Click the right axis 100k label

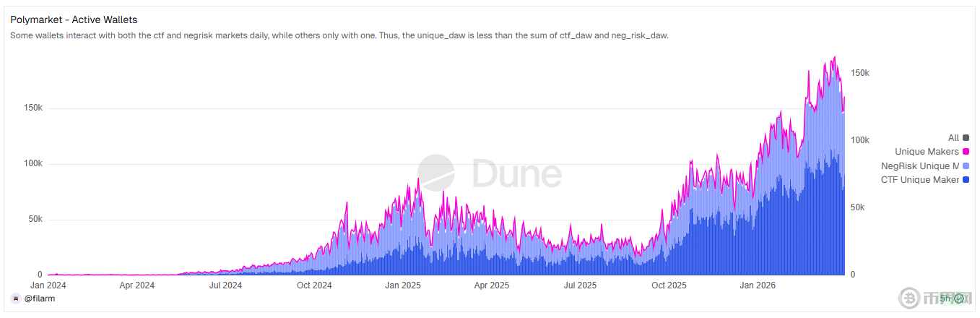pos(861,140)
